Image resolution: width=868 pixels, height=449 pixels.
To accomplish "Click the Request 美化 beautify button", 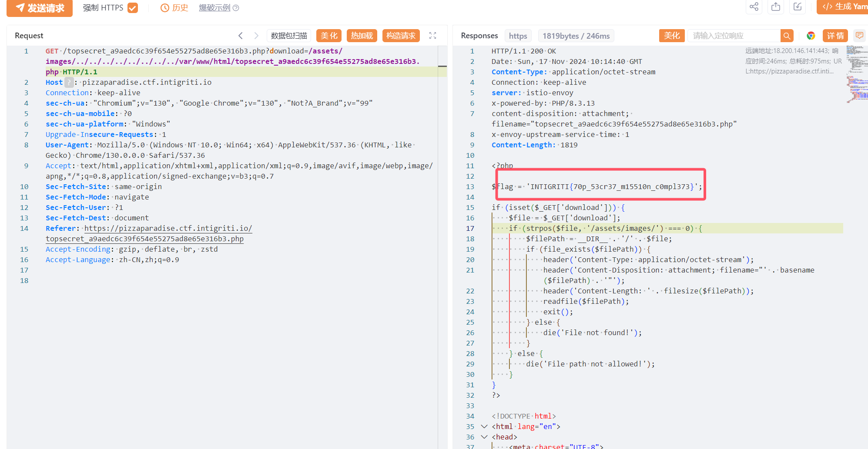I will pos(329,36).
